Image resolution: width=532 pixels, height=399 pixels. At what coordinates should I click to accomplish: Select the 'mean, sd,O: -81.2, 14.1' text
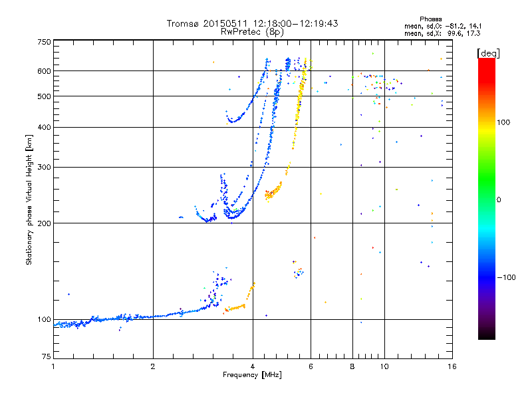click(x=443, y=26)
